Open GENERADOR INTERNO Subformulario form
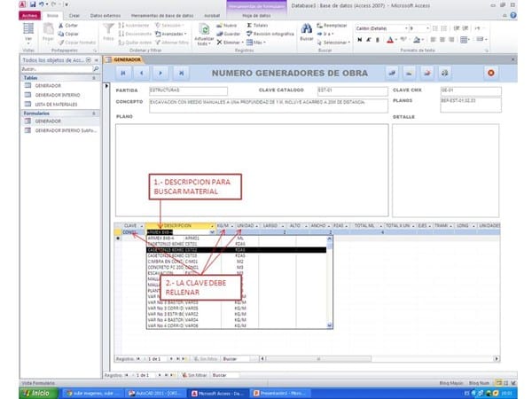Viewport: 532px width, 399px height. point(66,130)
